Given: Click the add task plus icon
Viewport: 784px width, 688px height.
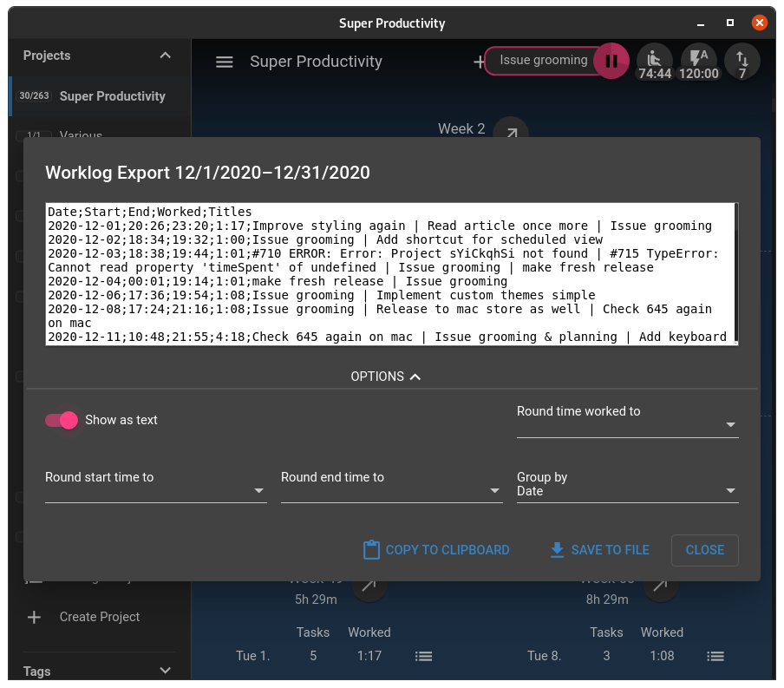Looking at the screenshot, I should 479,61.
